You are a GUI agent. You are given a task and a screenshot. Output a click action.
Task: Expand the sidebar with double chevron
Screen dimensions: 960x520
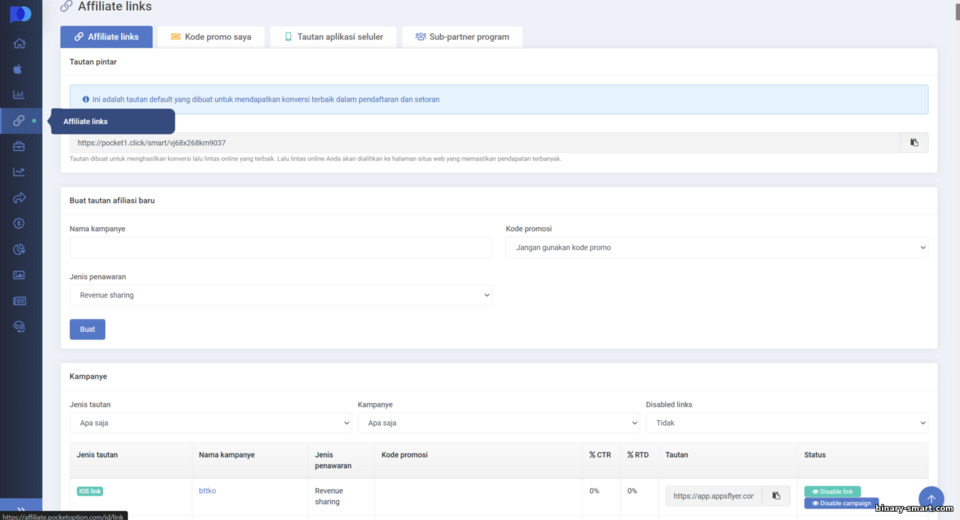(21, 509)
